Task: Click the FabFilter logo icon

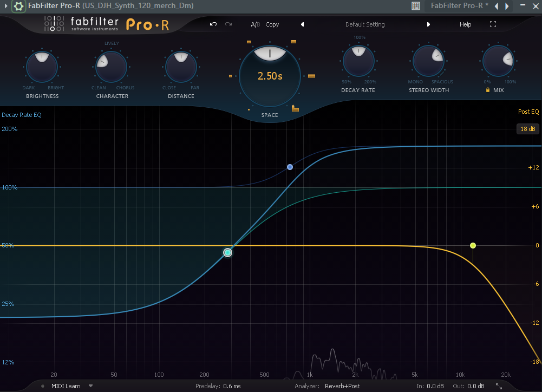Action: 54,23
